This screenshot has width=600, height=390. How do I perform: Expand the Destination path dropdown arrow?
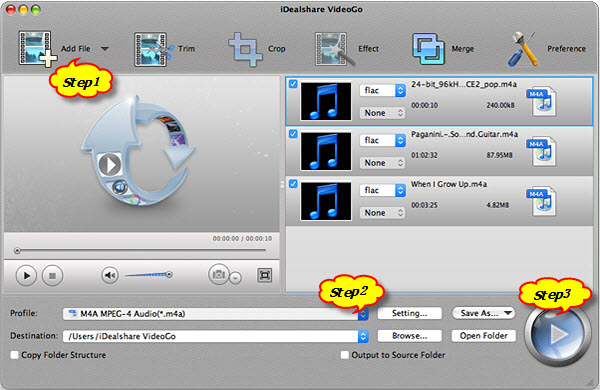pyautogui.click(x=363, y=336)
